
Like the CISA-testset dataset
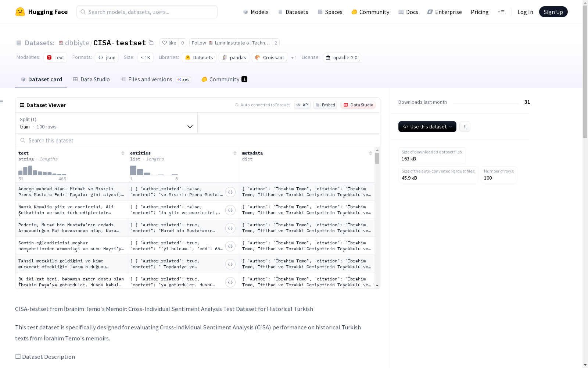point(169,43)
